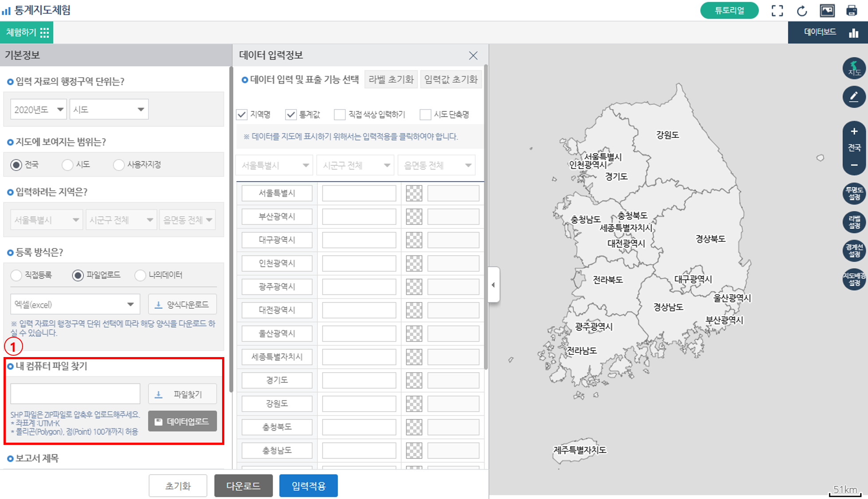The width and height of the screenshot is (868, 499).
Task: Enable 직접 색상 입력하기 option
Action: pos(339,114)
